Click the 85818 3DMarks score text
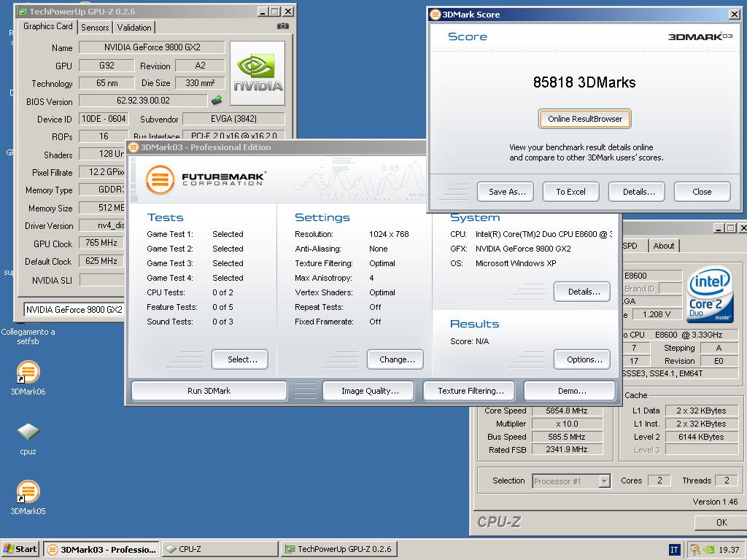747x560 pixels. coord(584,82)
